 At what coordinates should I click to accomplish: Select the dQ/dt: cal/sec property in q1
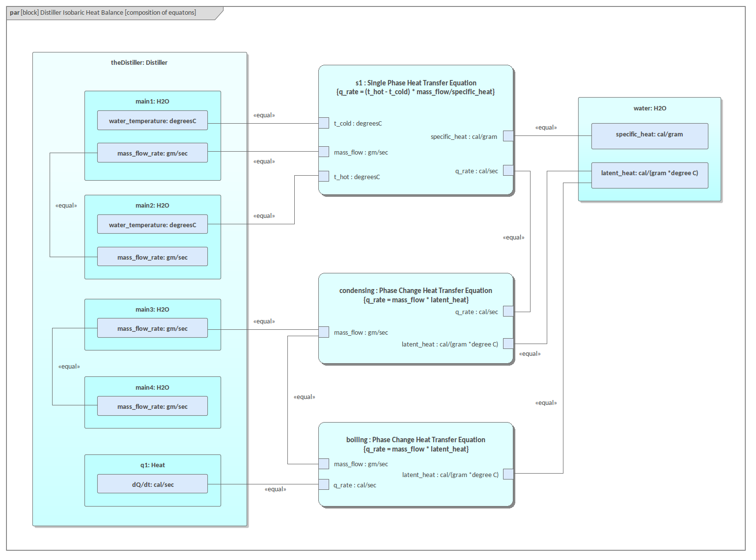click(152, 484)
